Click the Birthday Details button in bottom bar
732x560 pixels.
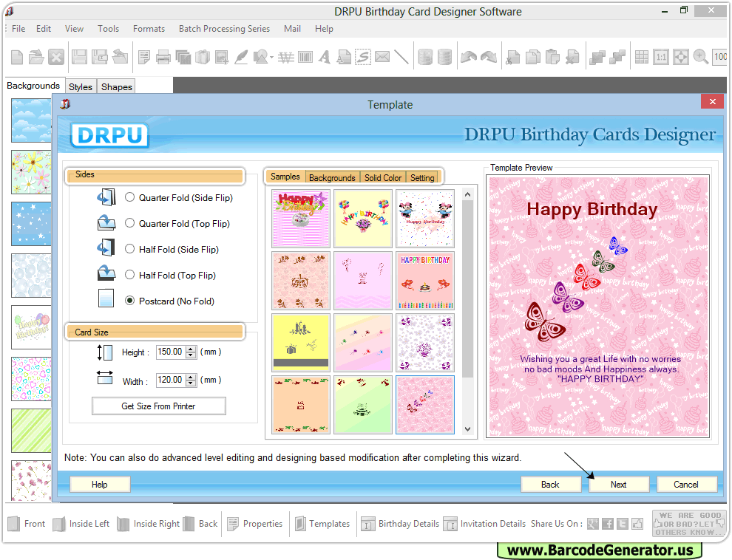click(400, 524)
